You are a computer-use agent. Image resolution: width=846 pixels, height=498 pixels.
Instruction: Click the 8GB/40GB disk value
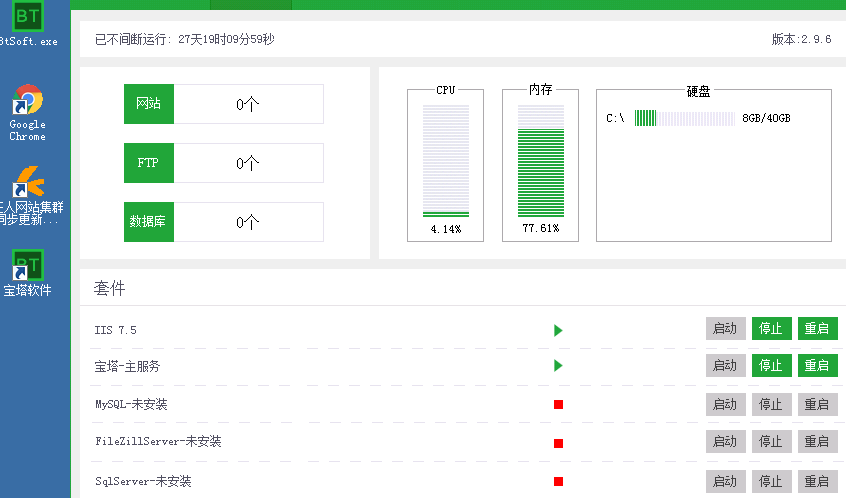coord(766,118)
